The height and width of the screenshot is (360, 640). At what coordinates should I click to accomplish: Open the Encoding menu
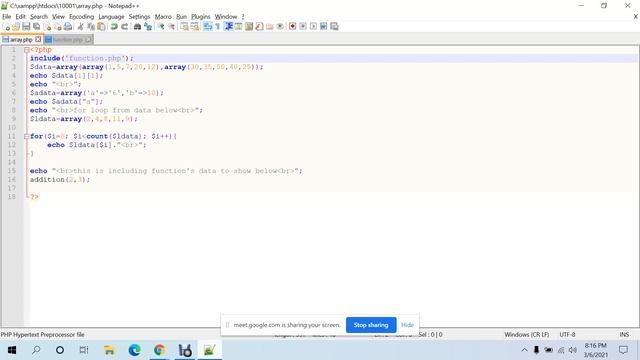[82, 17]
